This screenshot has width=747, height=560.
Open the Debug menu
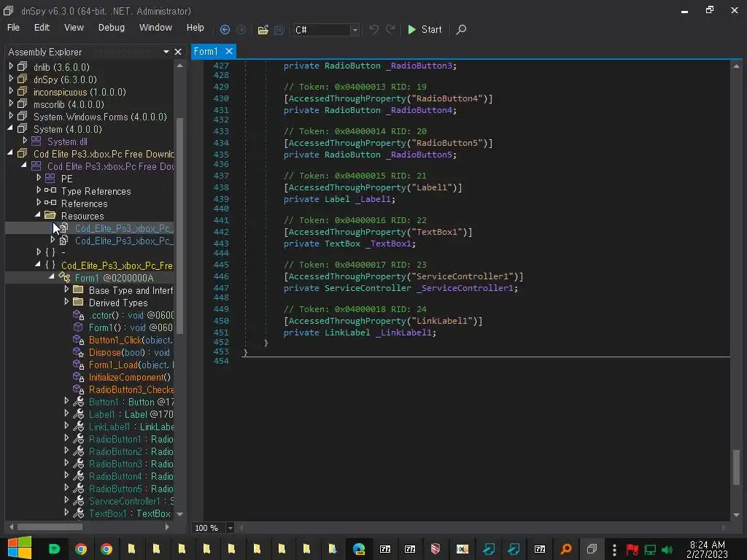click(x=111, y=28)
